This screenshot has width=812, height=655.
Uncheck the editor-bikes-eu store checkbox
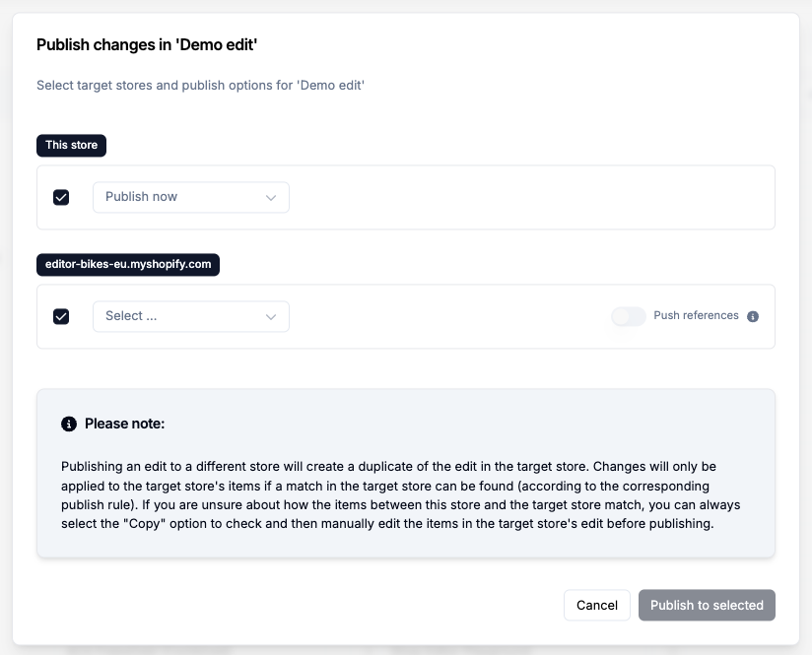pyautogui.click(x=61, y=316)
